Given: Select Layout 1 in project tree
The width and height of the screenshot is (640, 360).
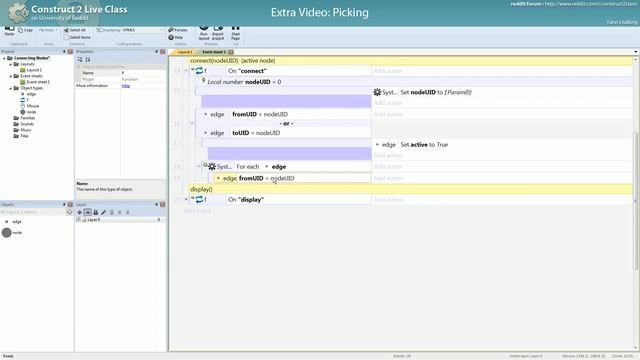Looking at the screenshot, I should point(31,70).
